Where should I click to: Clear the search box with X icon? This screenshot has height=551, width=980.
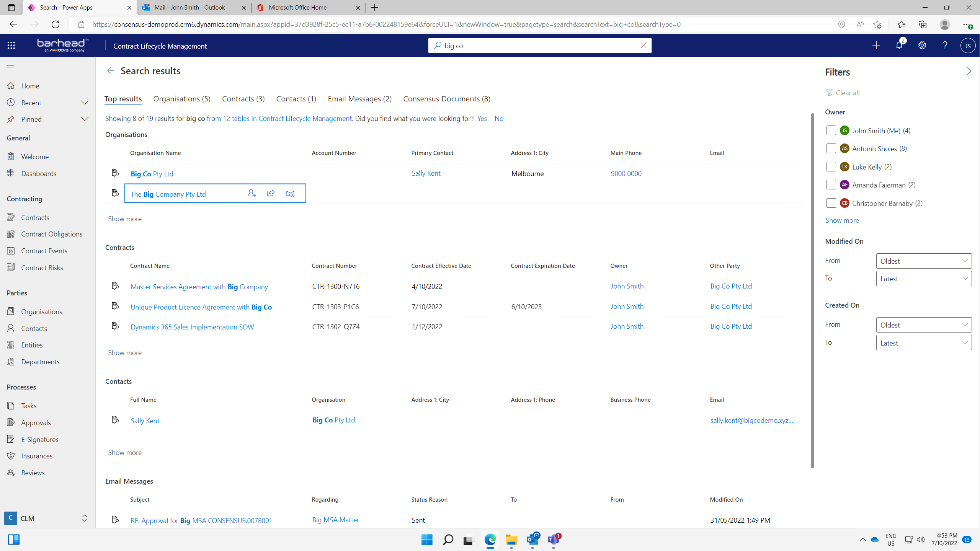[644, 46]
